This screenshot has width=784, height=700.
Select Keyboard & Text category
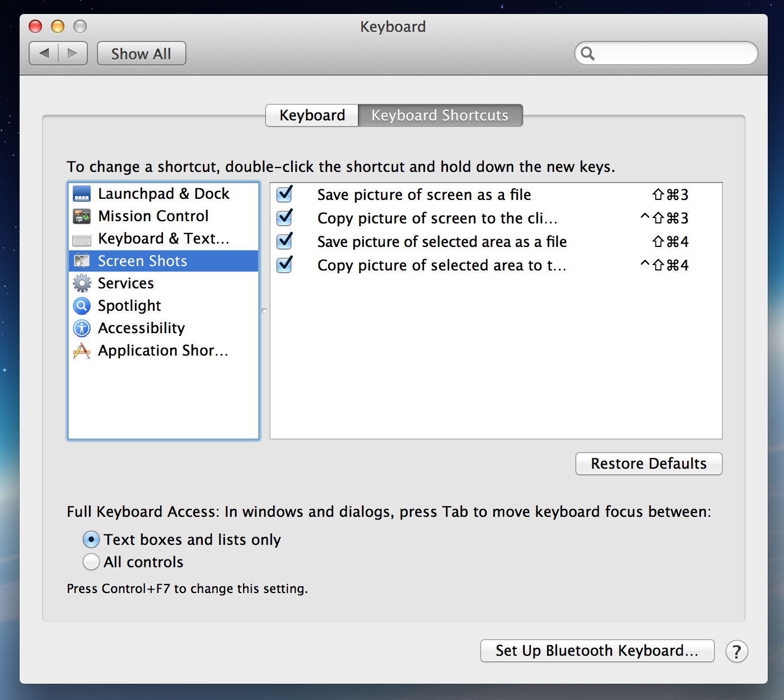click(x=164, y=239)
